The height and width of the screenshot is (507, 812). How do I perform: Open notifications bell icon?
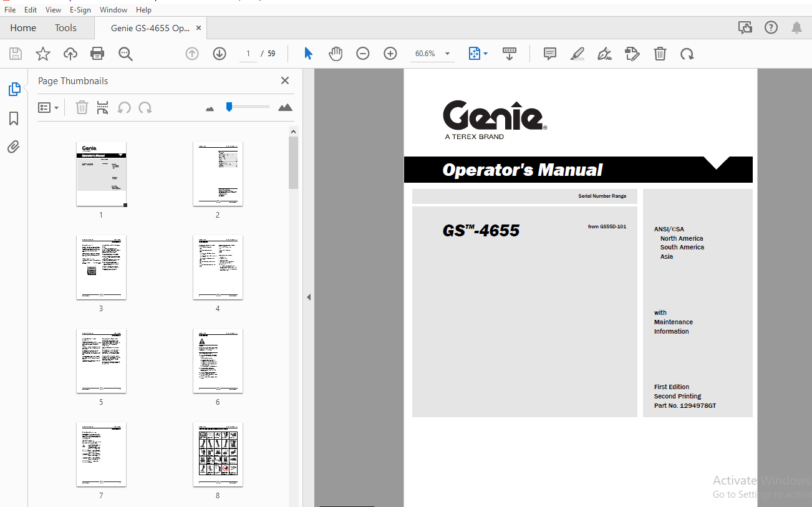coord(796,27)
